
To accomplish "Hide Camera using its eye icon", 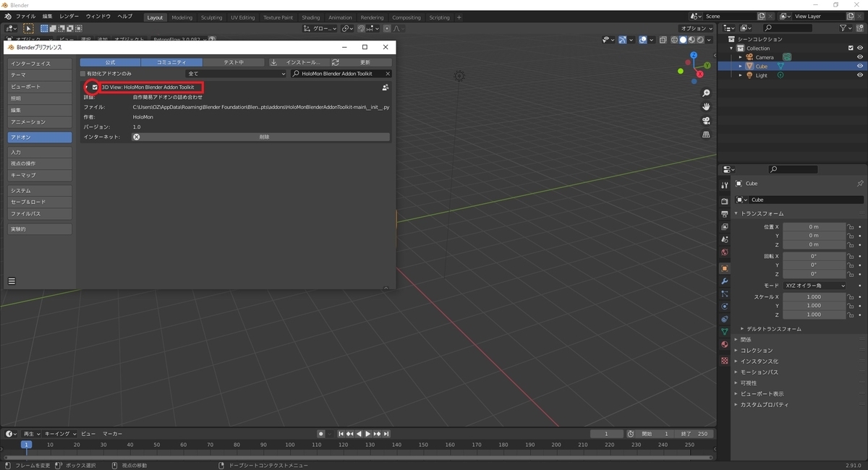I will point(860,57).
